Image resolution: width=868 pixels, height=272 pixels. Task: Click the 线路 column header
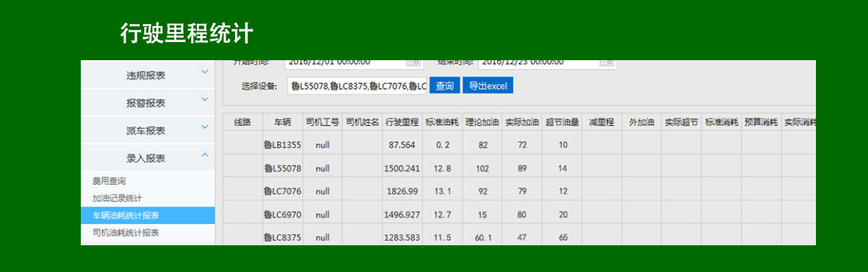243,122
